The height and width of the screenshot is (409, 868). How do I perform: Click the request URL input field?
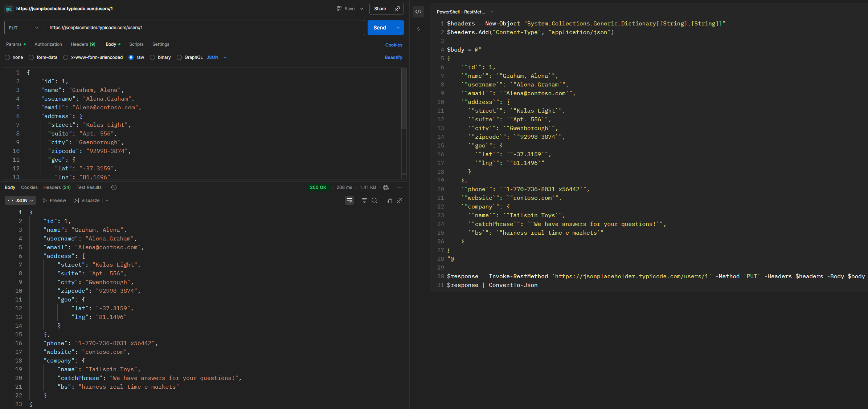[x=203, y=28]
